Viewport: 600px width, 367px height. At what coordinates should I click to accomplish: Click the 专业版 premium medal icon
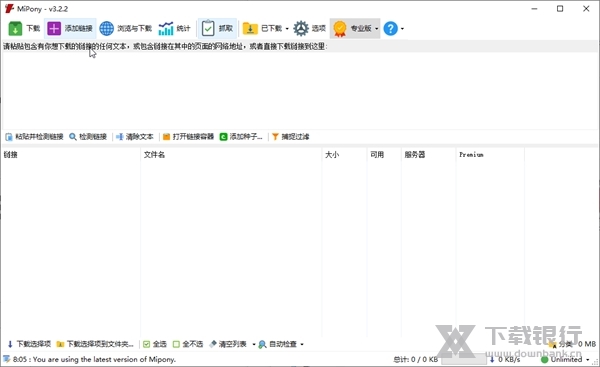(340, 28)
